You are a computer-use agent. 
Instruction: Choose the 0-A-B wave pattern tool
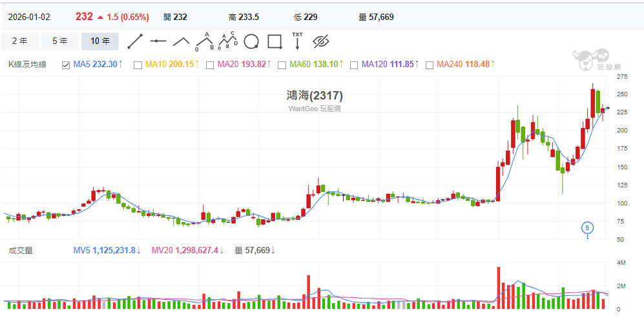205,41
